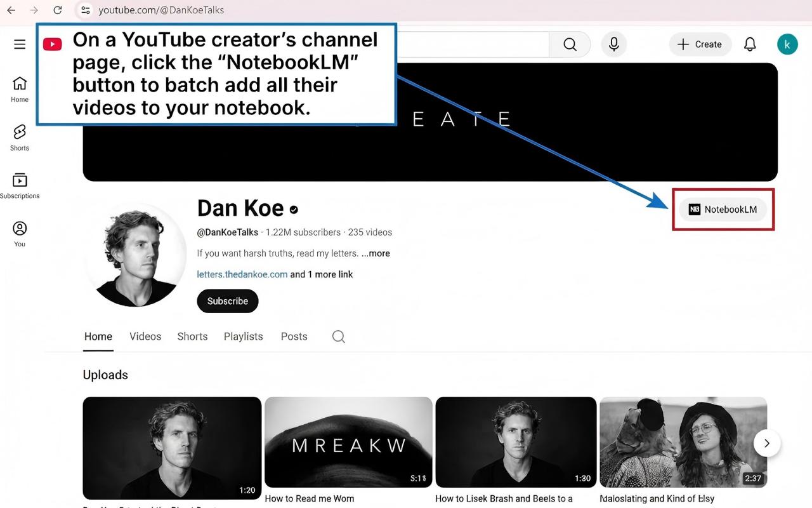
Task: Click the @DanKoeTalks handle text
Action: pos(228,232)
